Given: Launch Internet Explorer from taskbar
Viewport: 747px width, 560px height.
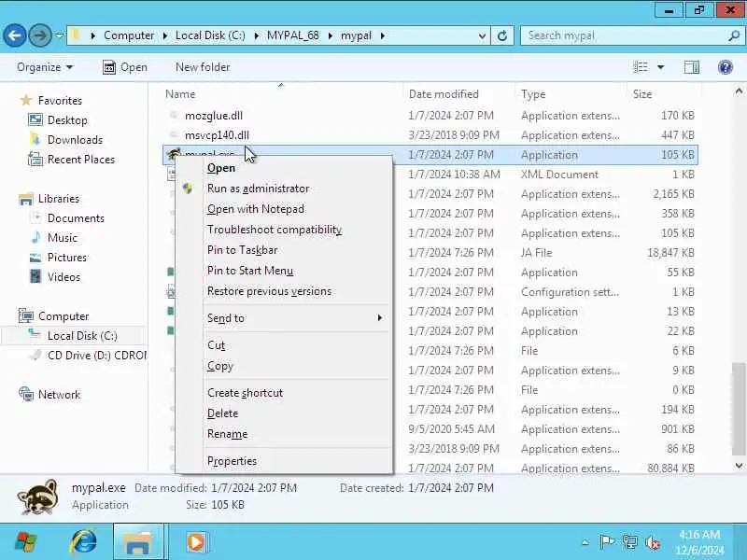Looking at the screenshot, I should click(83, 542).
